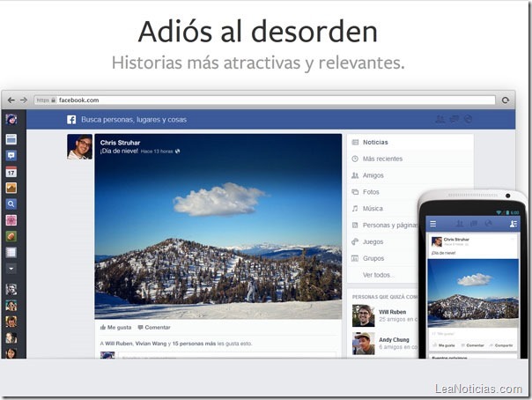Screen dimensions: 532x400
Task: Click 'Comentar' on the phone post
Action: pyautogui.click(x=472, y=345)
